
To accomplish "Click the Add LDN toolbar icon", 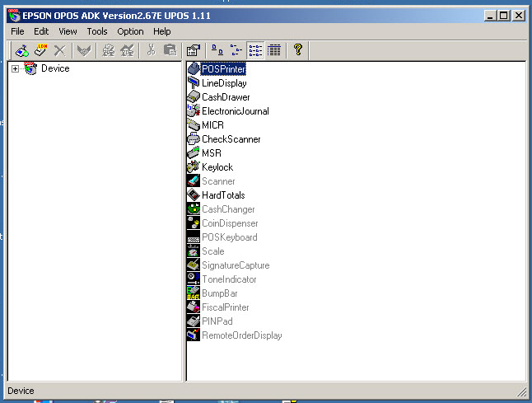I will tap(41, 50).
